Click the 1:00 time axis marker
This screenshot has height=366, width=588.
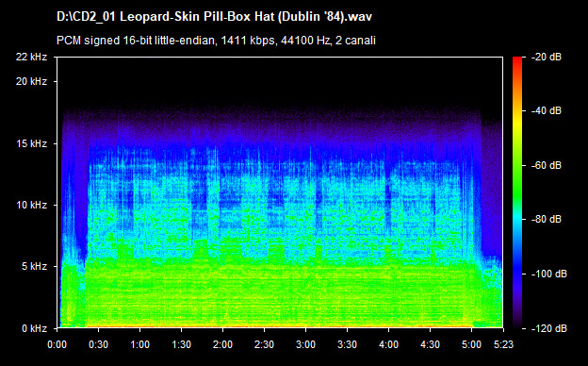pos(139,344)
